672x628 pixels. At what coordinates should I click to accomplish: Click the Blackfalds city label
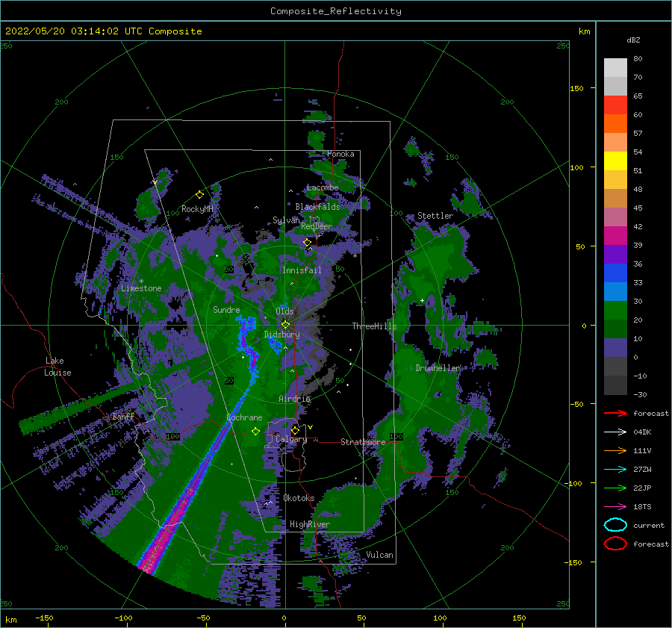click(317, 207)
